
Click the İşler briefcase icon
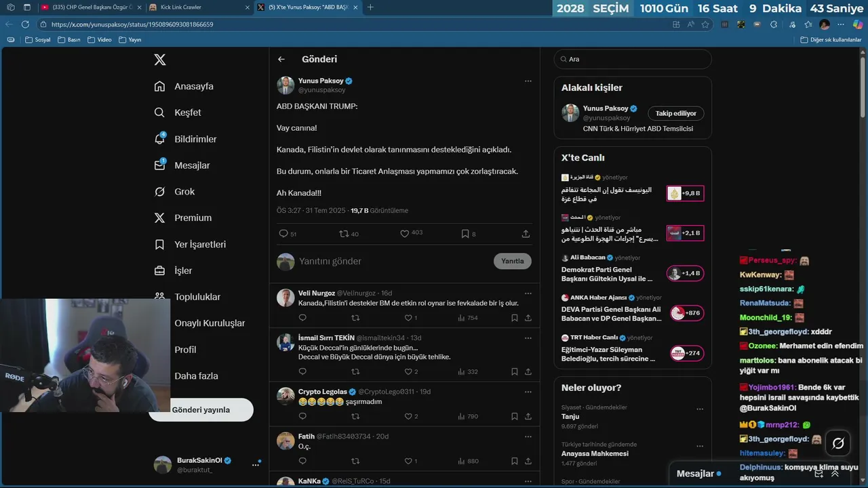[160, 270]
